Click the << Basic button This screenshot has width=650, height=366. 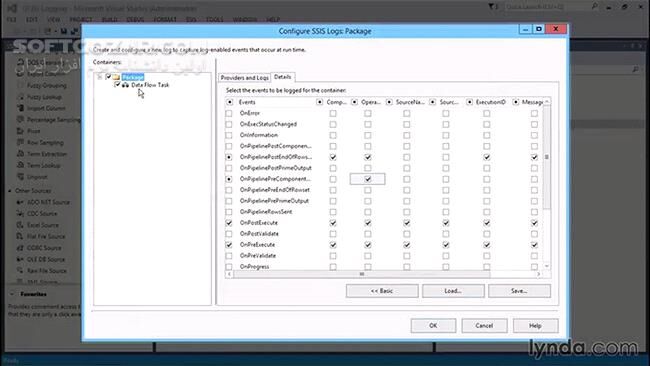pos(382,291)
